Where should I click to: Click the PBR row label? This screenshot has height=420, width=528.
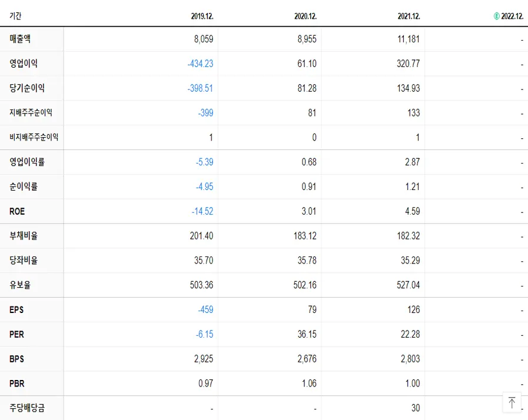[x=17, y=384]
